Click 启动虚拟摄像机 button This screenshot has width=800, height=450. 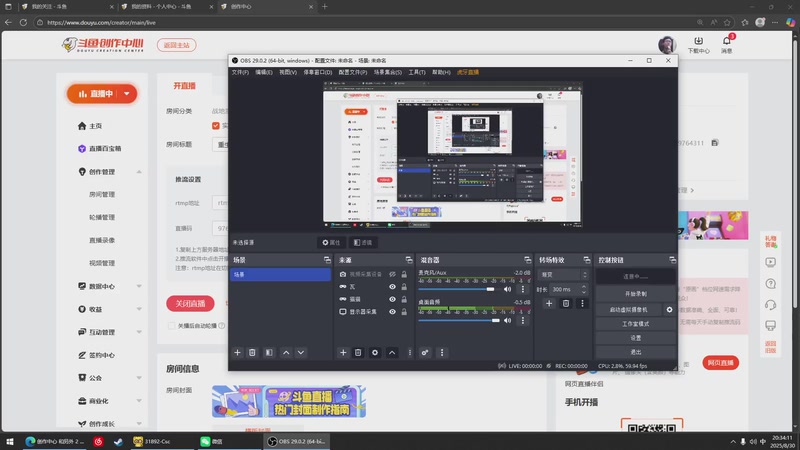(629, 310)
